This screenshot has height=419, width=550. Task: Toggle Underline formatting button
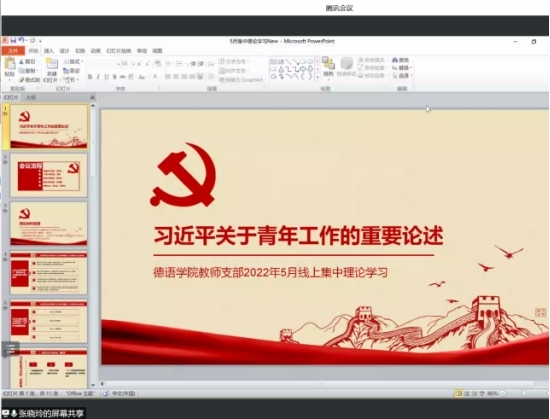click(x=106, y=77)
